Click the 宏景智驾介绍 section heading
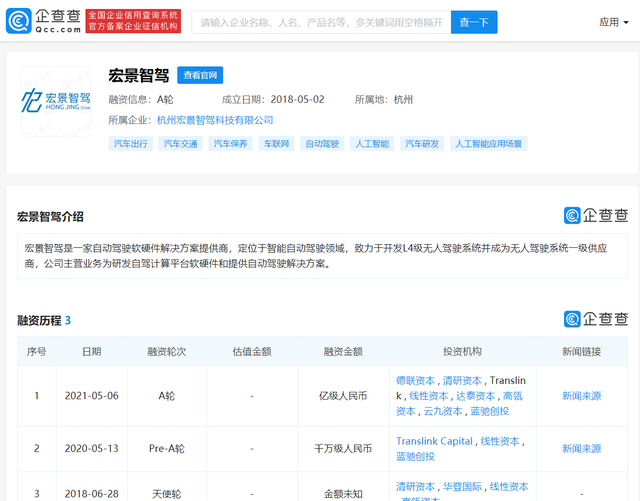 pyautogui.click(x=50, y=217)
